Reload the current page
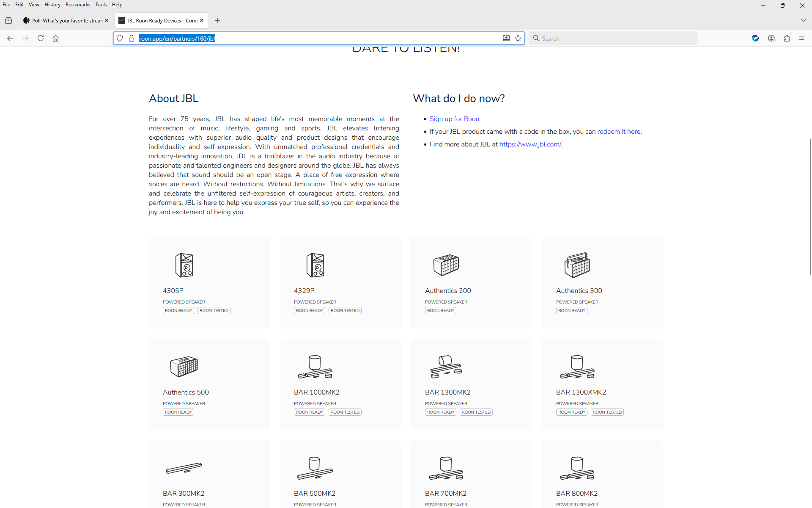The width and height of the screenshot is (812, 508). tap(41, 38)
